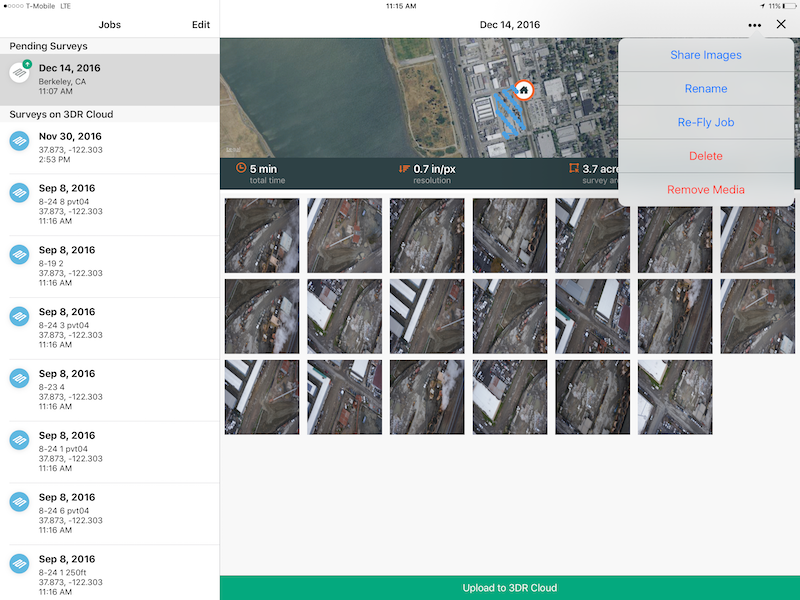This screenshot has width=800, height=600.
Task: Click the resolution icon beside 0.7 in/px
Action: 404,168
